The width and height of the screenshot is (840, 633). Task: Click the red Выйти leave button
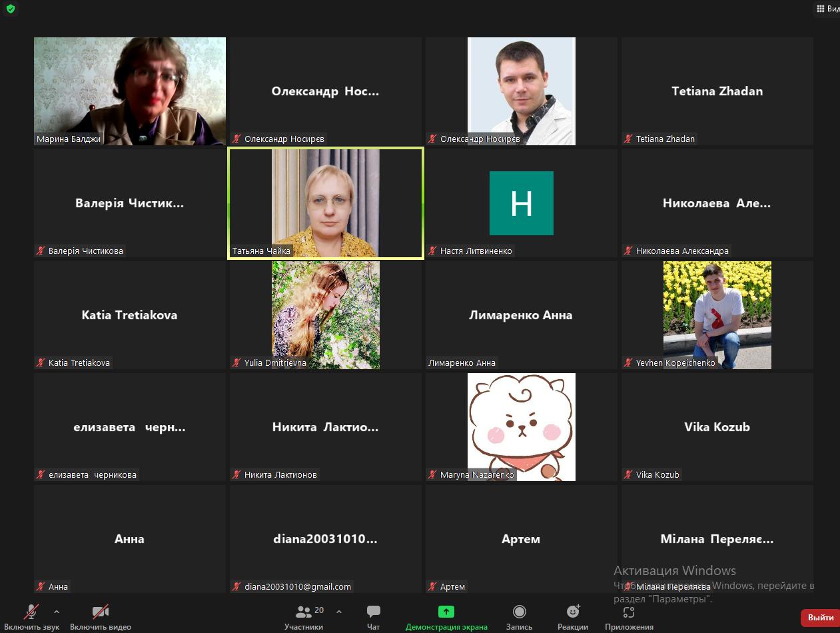tap(821, 618)
